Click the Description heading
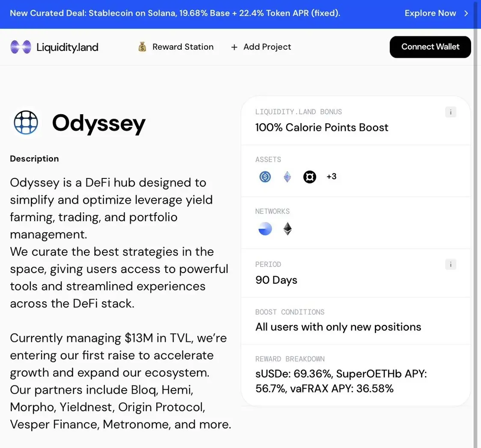 click(x=34, y=158)
